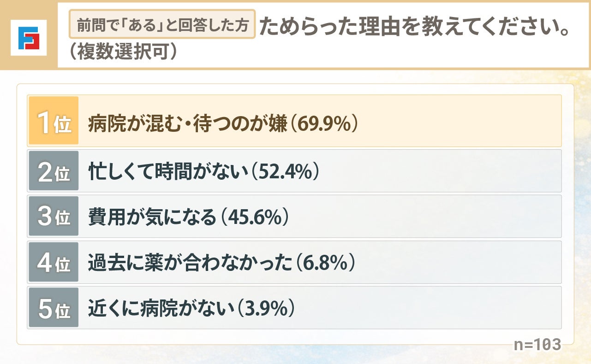The image size is (591, 364).
Task: Click the red and blue F logo
Action: pos(29,38)
